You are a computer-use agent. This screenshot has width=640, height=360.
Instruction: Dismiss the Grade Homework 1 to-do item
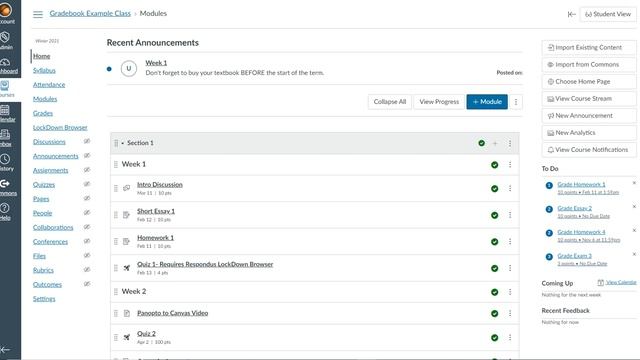coord(634,183)
